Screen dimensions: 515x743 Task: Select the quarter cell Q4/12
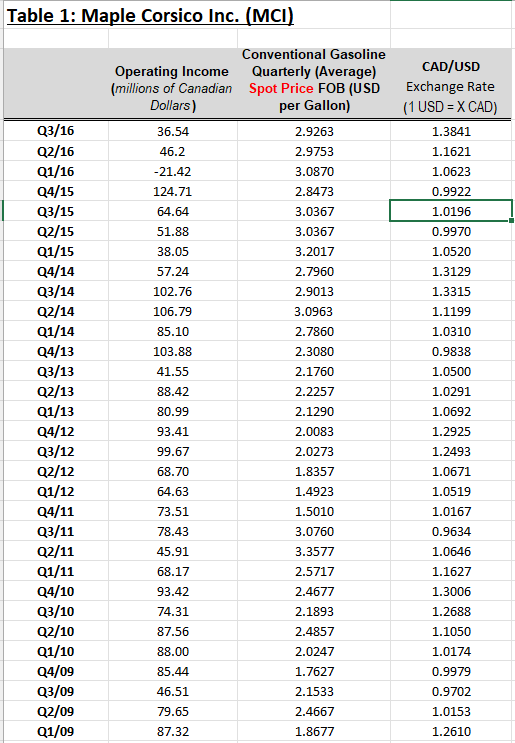click(56, 431)
